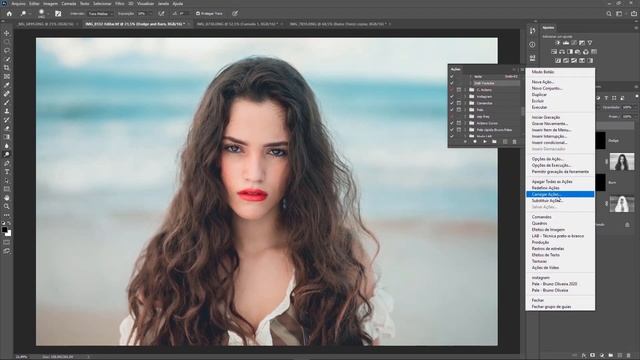Select the Eraser tool

[x=7, y=129]
